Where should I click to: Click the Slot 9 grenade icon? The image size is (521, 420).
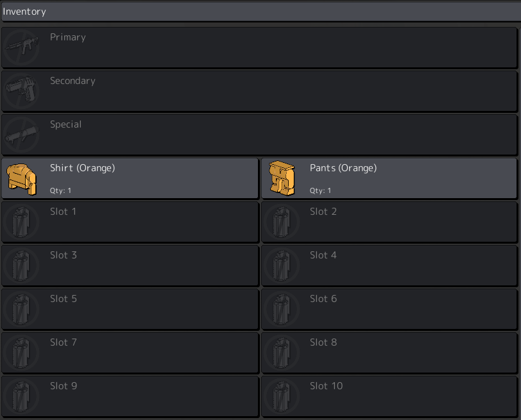(x=22, y=396)
